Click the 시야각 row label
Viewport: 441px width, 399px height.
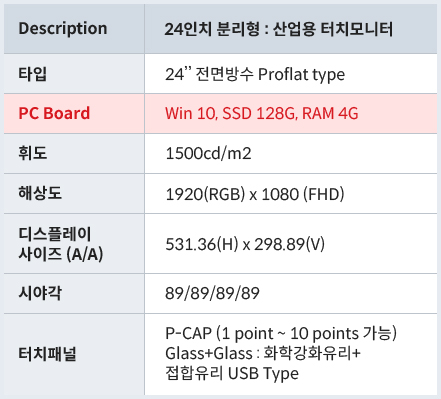[40, 293]
